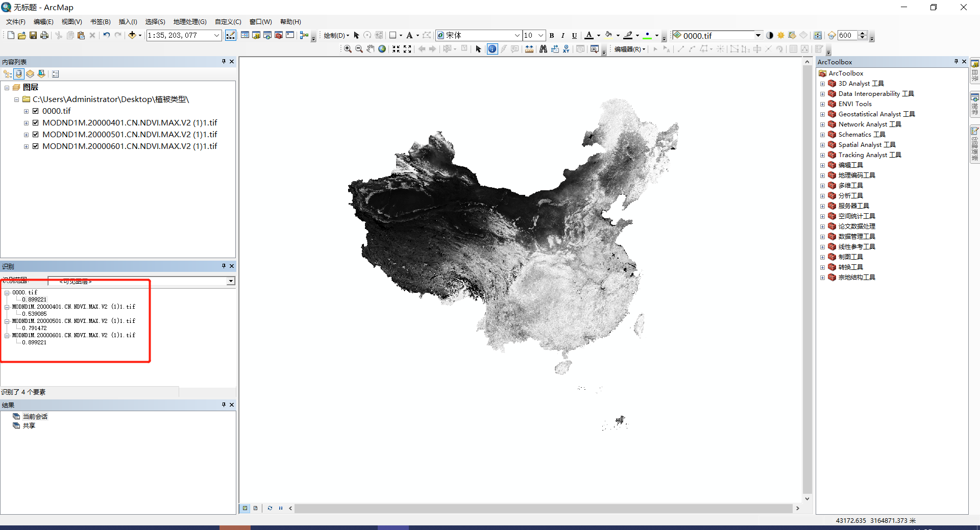The height and width of the screenshot is (530, 980).
Task: Uncheck the MODND1M.20000501 NDVI layer
Action: click(x=36, y=134)
